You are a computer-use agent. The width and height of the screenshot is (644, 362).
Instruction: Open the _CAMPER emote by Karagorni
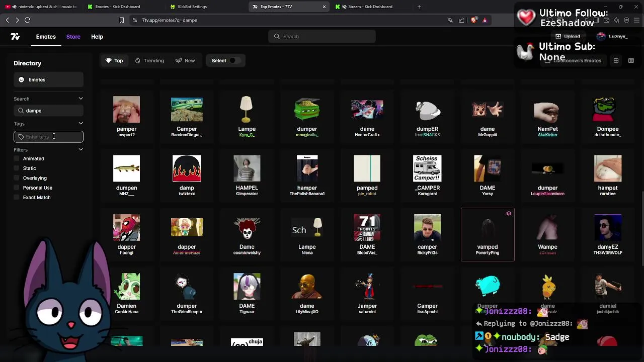coord(427,175)
